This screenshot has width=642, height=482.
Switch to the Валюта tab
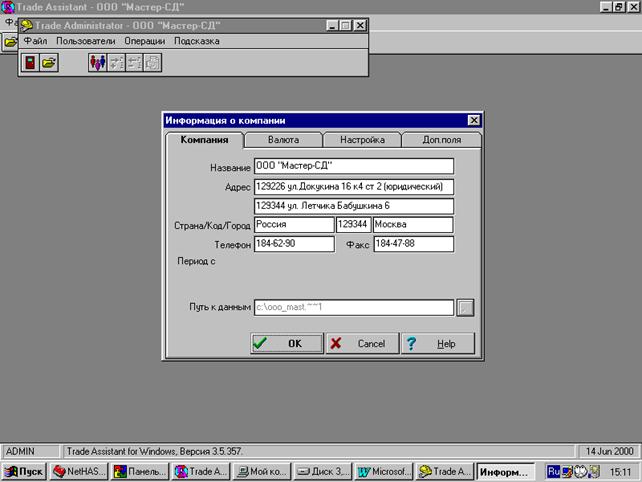(283, 140)
